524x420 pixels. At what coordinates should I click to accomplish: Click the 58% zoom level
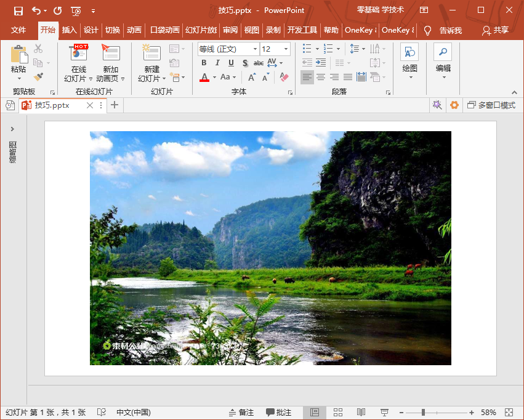click(488, 413)
